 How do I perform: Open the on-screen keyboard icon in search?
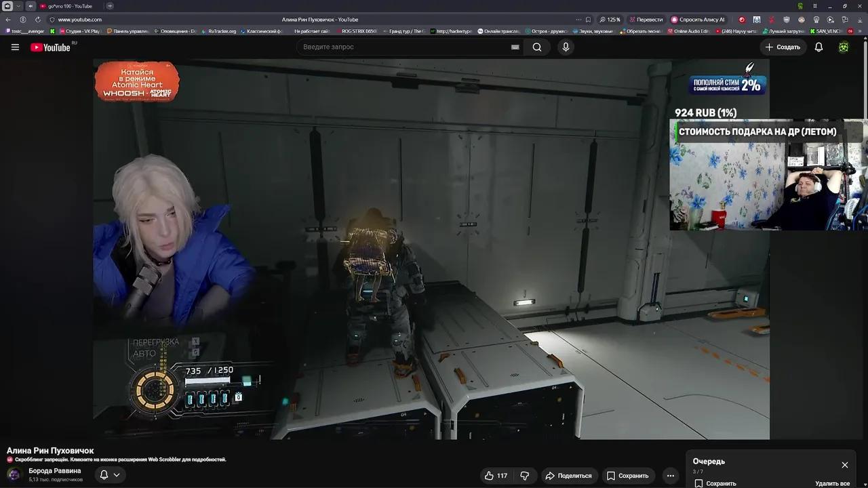[515, 47]
